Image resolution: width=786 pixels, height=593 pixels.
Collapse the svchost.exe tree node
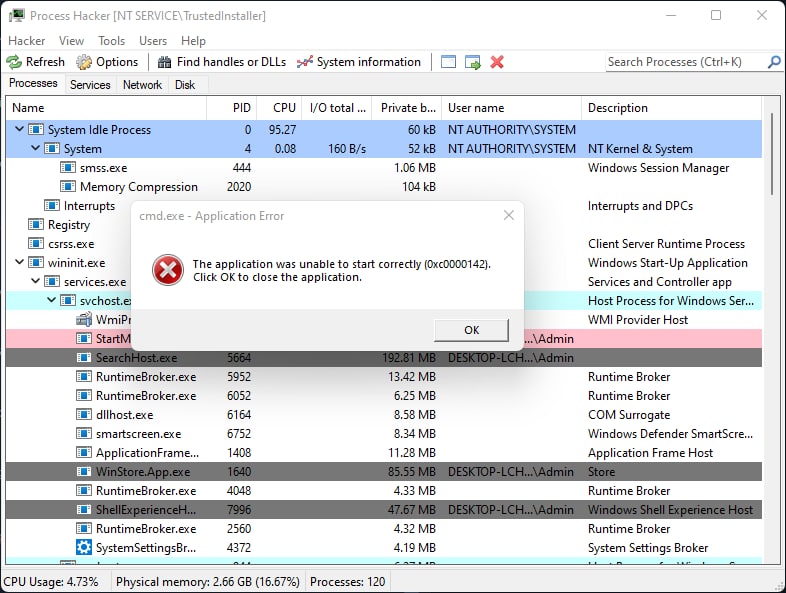[x=52, y=300]
